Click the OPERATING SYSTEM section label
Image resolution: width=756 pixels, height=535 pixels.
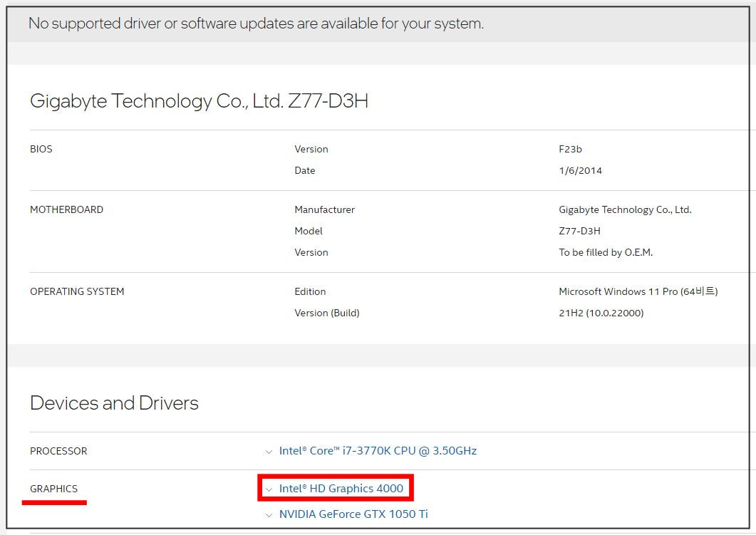77,291
